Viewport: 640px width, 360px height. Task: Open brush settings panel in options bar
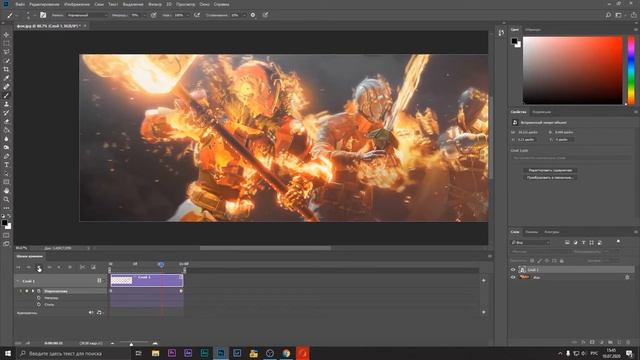pyautogui.click(x=43, y=15)
